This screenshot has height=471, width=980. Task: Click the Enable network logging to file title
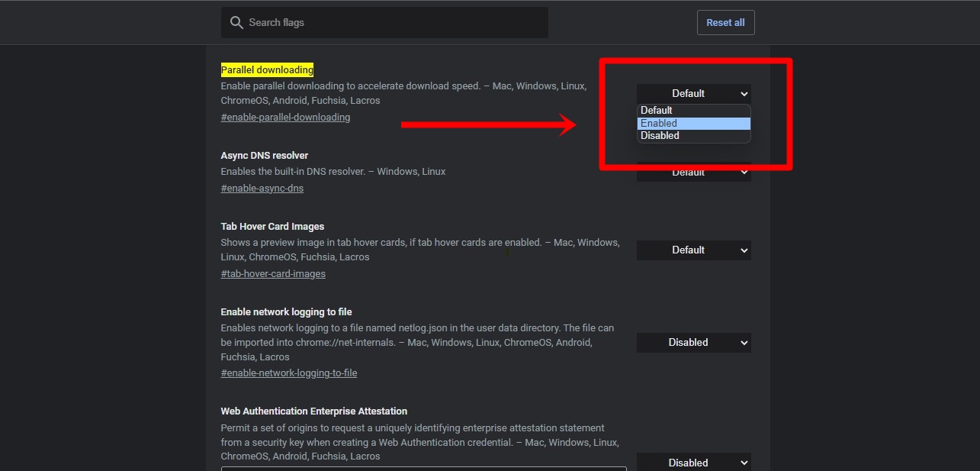286,312
